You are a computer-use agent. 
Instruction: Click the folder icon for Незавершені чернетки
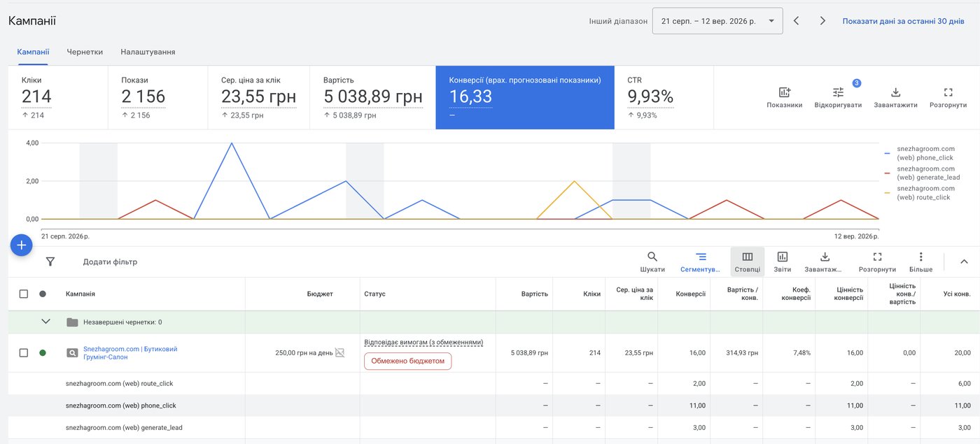pos(72,322)
